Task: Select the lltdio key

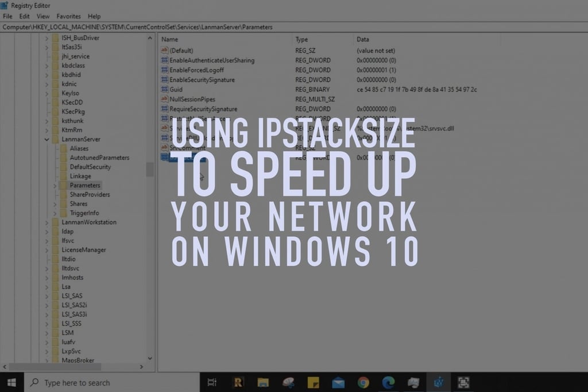Action: tap(69, 259)
